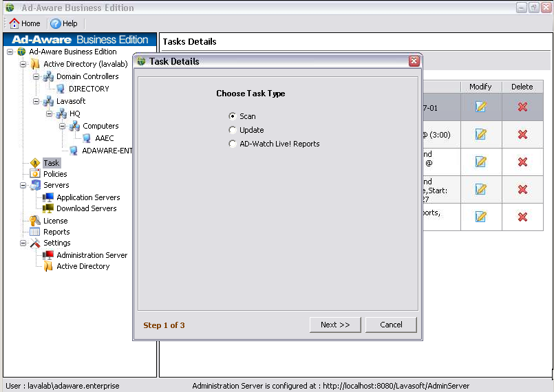Collapse the Active Directory (lavalab) node
Image resolution: width=554 pixels, height=392 pixels.
point(23,64)
